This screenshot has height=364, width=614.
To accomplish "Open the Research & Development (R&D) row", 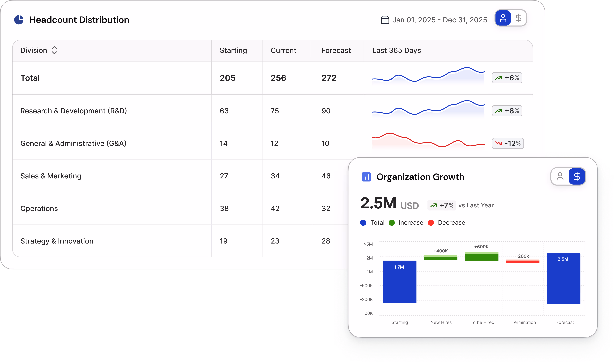I will [74, 111].
